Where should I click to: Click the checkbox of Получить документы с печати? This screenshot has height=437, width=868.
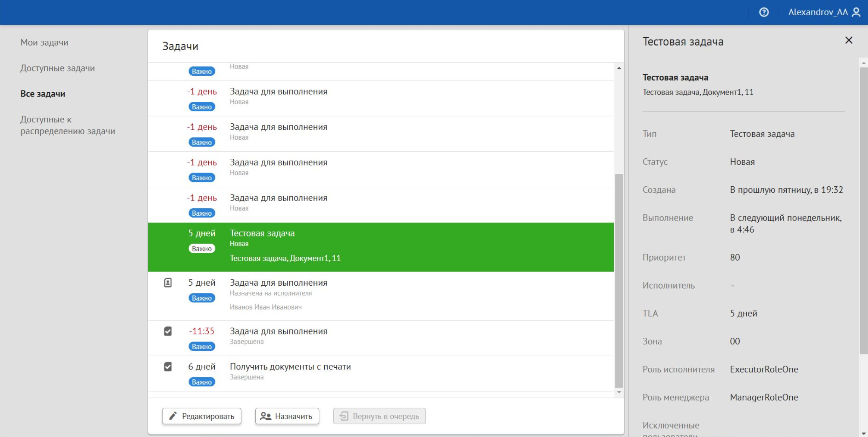(168, 367)
